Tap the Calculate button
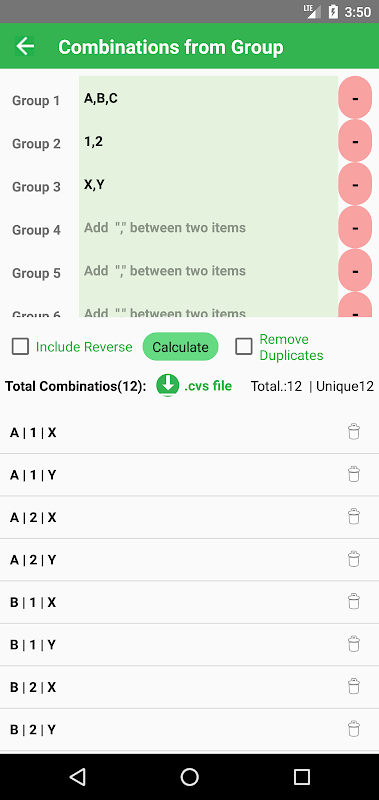 pyautogui.click(x=180, y=347)
